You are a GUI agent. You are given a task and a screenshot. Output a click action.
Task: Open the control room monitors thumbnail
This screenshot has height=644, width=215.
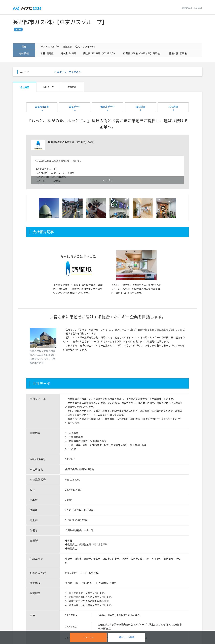[x=119, y=208]
